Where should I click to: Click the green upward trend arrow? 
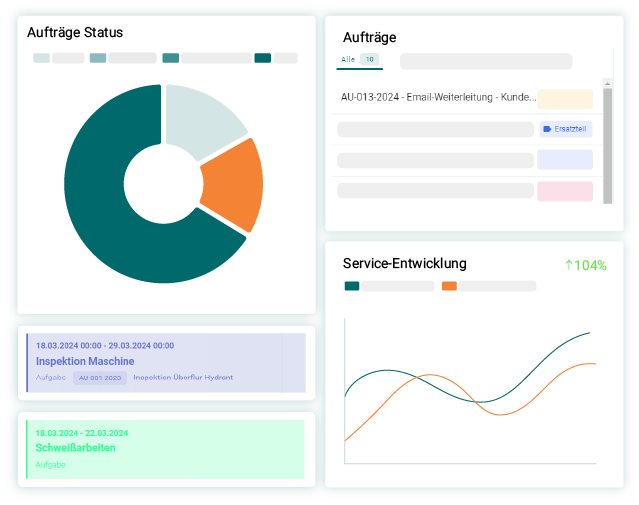568,265
